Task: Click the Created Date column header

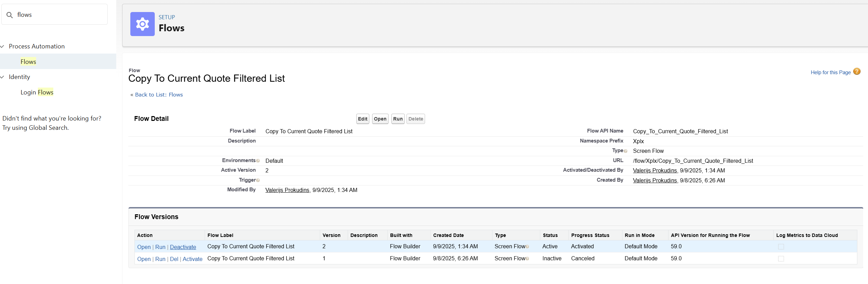Action: [x=448, y=235]
